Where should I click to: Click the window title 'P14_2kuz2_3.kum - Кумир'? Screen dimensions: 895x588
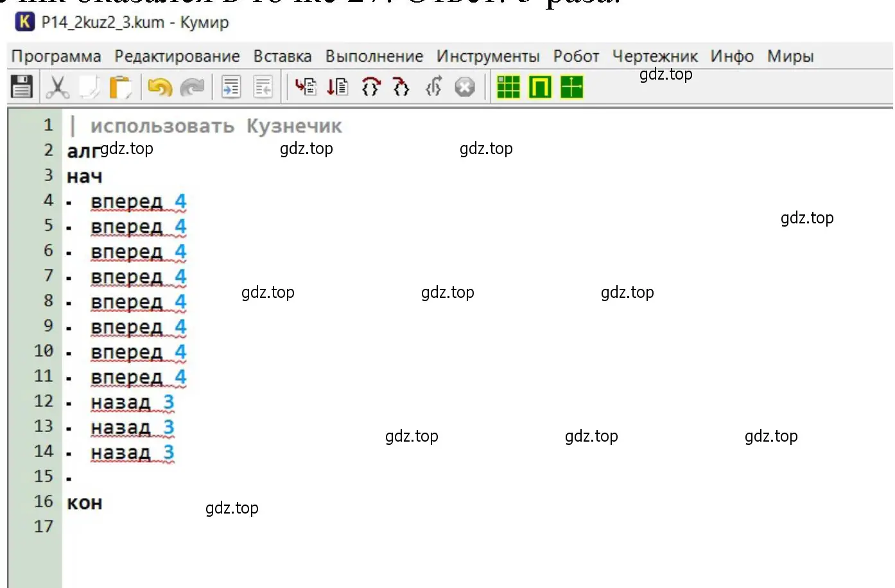pyautogui.click(x=135, y=22)
